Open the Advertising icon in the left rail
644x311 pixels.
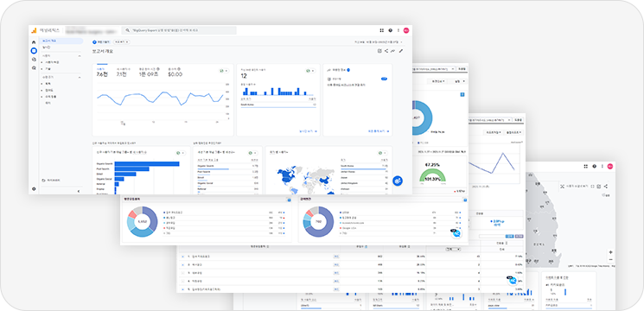34,67
